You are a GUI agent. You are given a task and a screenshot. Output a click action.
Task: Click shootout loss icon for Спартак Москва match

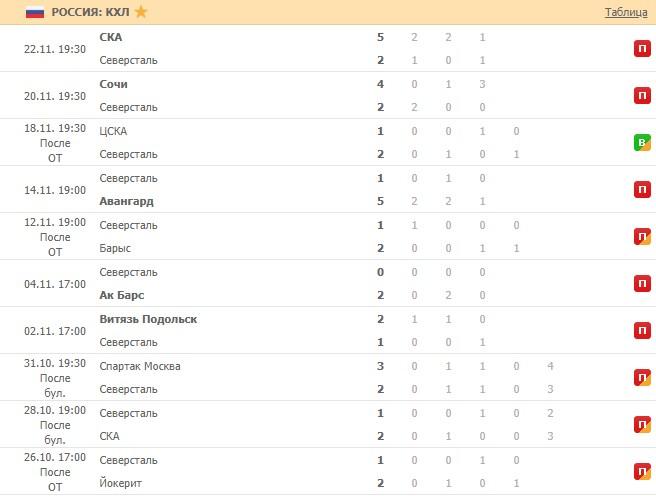(642, 377)
